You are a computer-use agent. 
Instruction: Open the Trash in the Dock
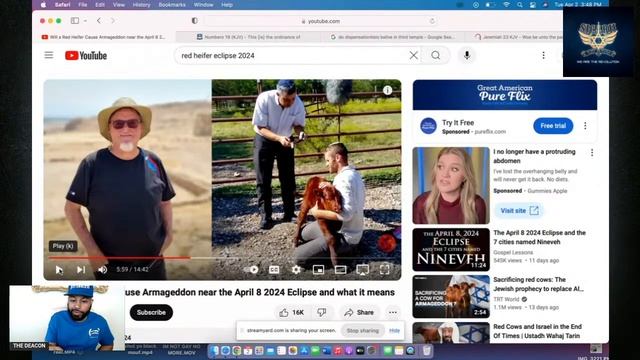point(427,350)
